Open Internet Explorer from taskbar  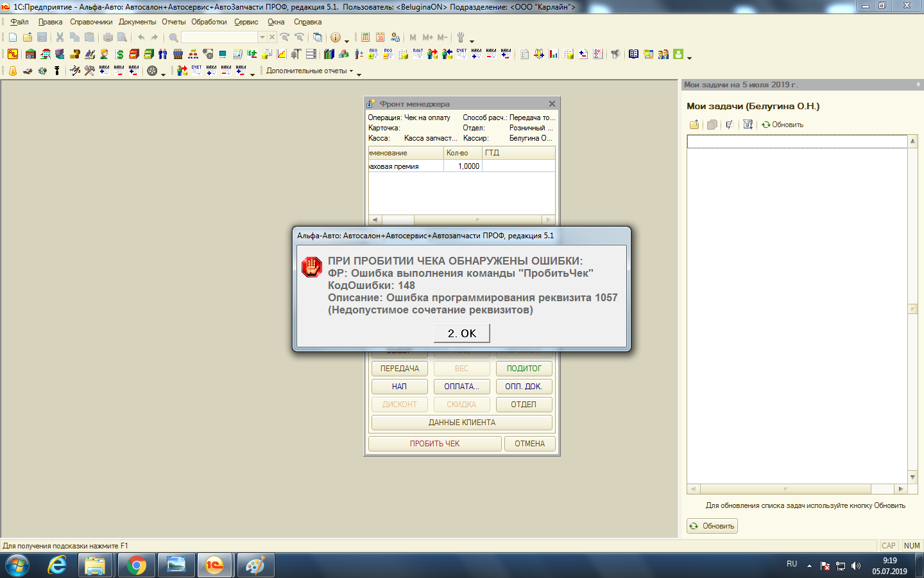click(x=57, y=566)
